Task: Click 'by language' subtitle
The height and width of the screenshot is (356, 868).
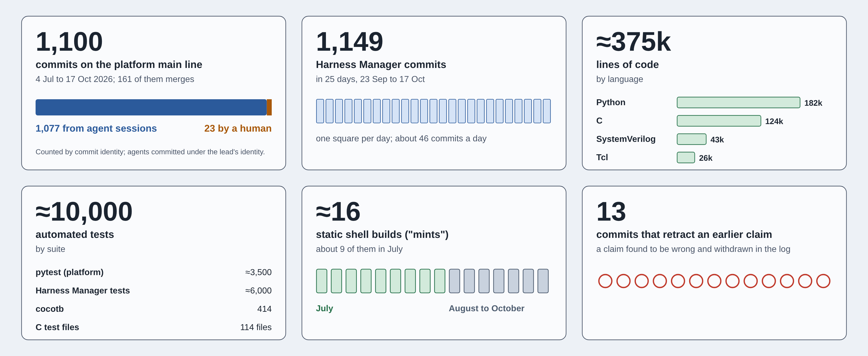Action: pyautogui.click(x=620, y=79)
